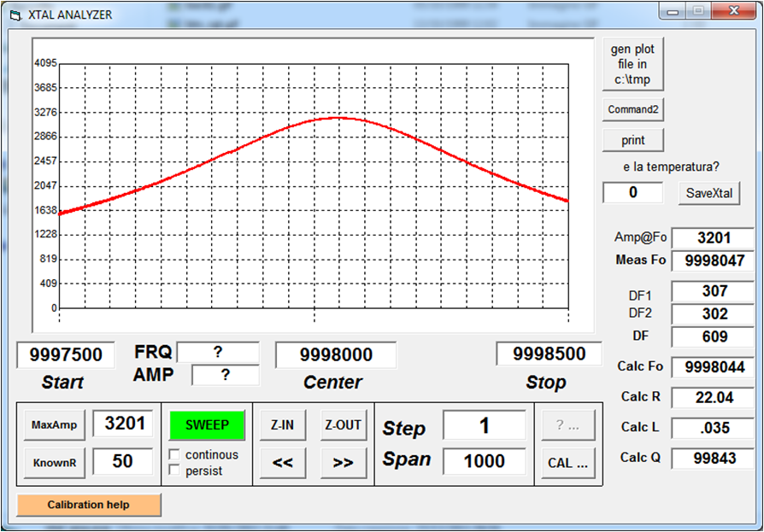
Task: Click the Meas Fo value field 9998047
Action: pos(714,261)
